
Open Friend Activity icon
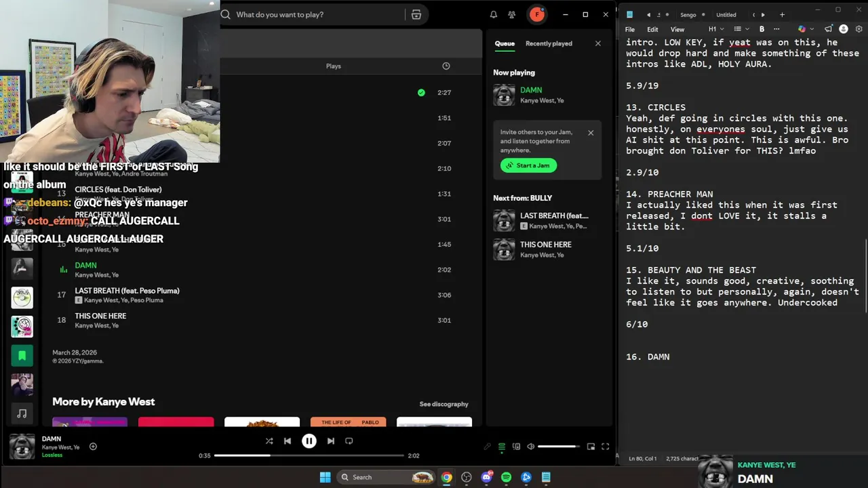tap(512, 14)
